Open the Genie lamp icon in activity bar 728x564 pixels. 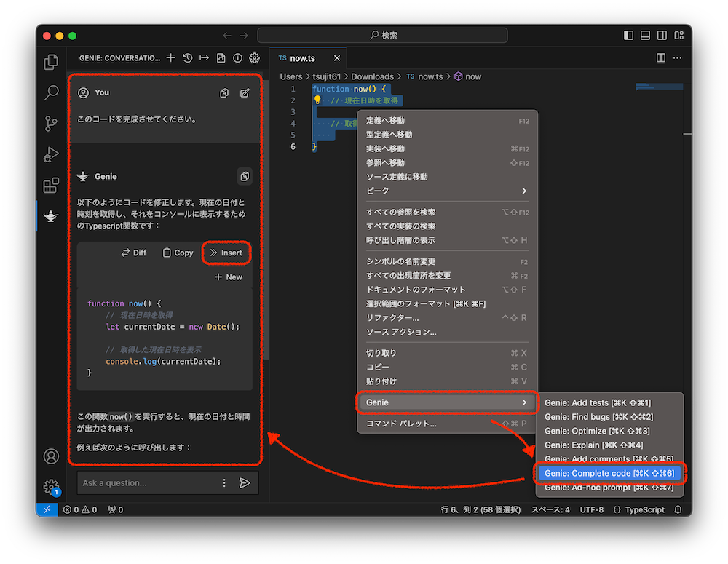pyautogui.click(x=51, y=216)
